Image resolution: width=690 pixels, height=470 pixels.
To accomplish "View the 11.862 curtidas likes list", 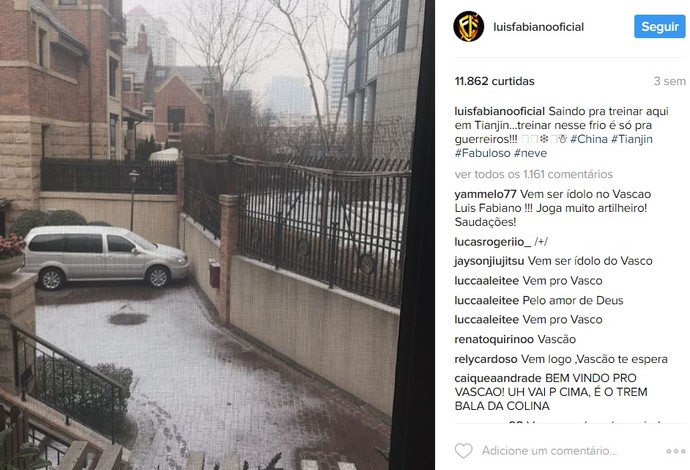I will pos(495,81).
